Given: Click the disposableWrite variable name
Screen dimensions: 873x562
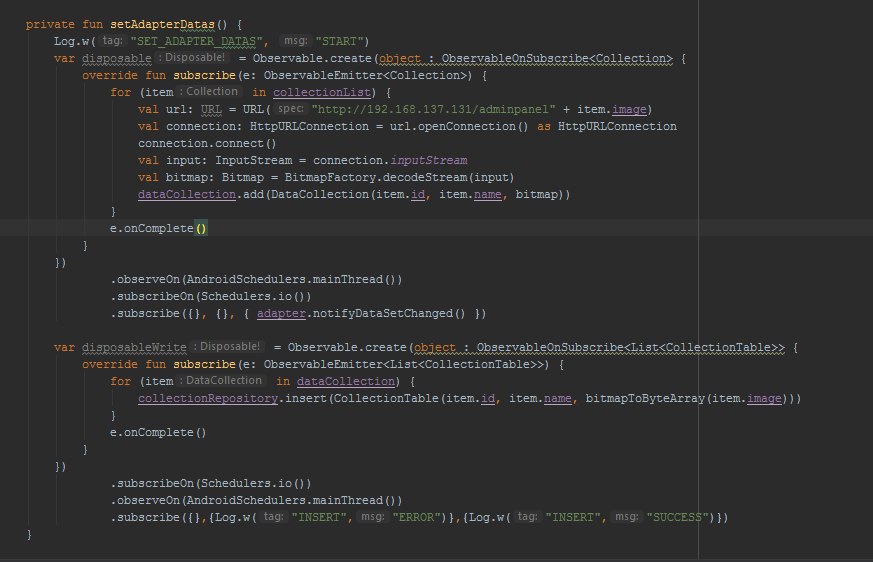Looking at the screenshot, I should click(x=134, y=348).
